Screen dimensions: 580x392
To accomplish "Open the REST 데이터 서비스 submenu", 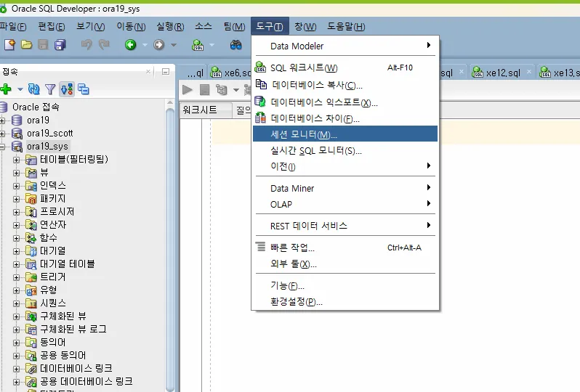I will [345, 226].
